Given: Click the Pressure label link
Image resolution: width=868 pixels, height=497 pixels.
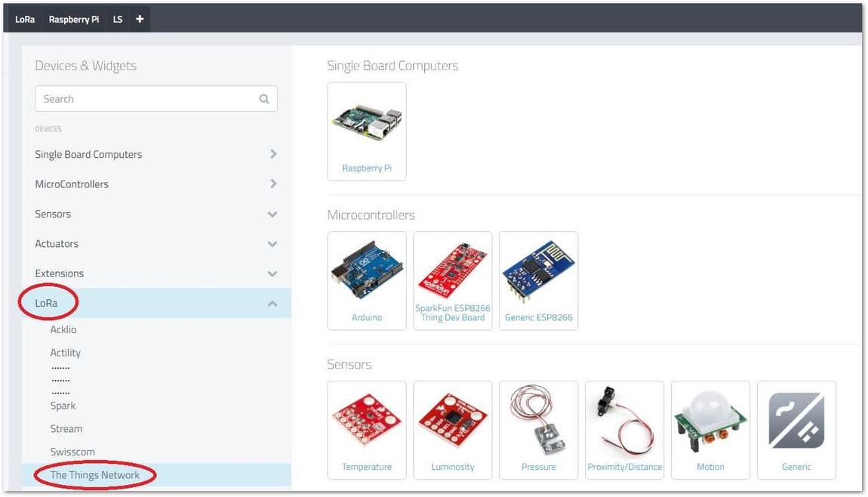Looking at the screenshot, I should 539,467.
